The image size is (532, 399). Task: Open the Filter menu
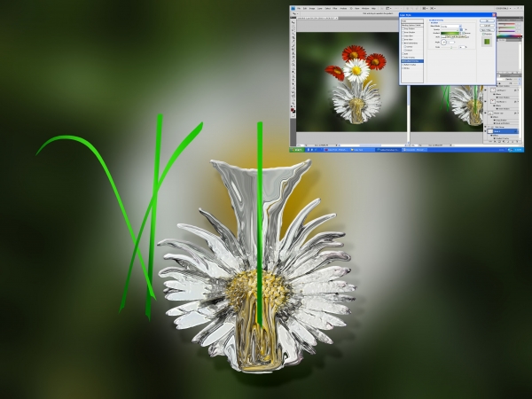[335, 9]
